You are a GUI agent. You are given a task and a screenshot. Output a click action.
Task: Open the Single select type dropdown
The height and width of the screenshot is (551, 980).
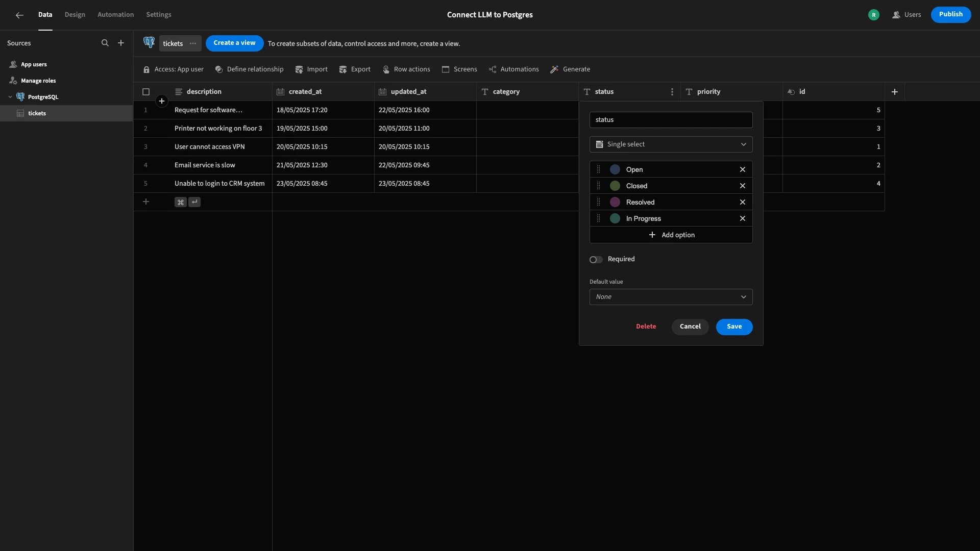tap(671, 144)
